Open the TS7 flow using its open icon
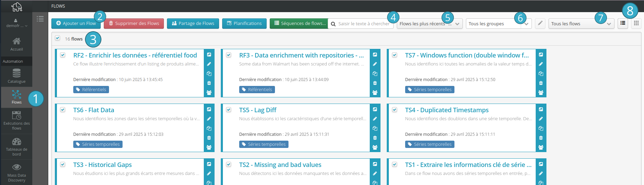644x185 pixels. [x=541, y=55]
